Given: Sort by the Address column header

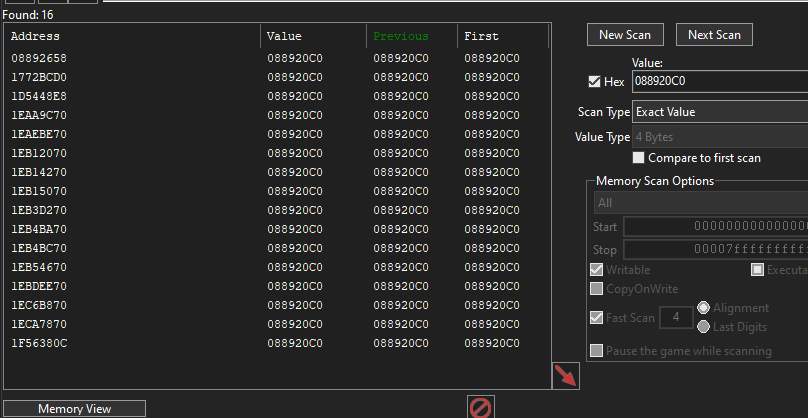Looking at the screenshot, I should [x=133, y=36].
